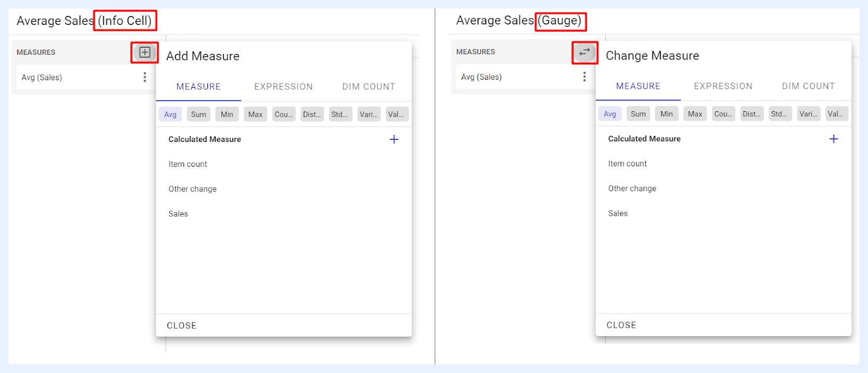
Task: Open Dim Count tab in Change Measure dialog
Action: [x=808, y=86]
